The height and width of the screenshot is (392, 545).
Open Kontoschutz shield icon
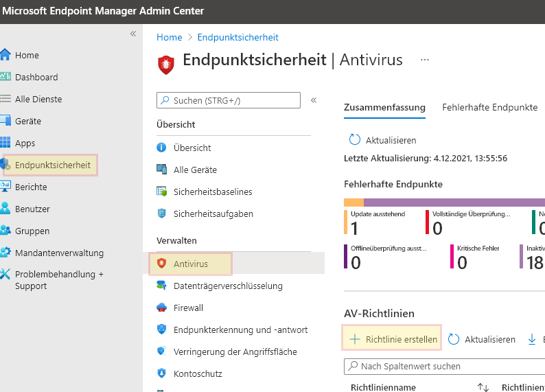[162, 373]
